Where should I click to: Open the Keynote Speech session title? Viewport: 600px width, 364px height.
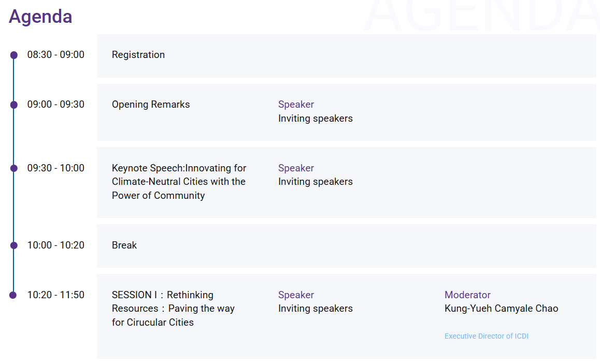click(179, 182)
